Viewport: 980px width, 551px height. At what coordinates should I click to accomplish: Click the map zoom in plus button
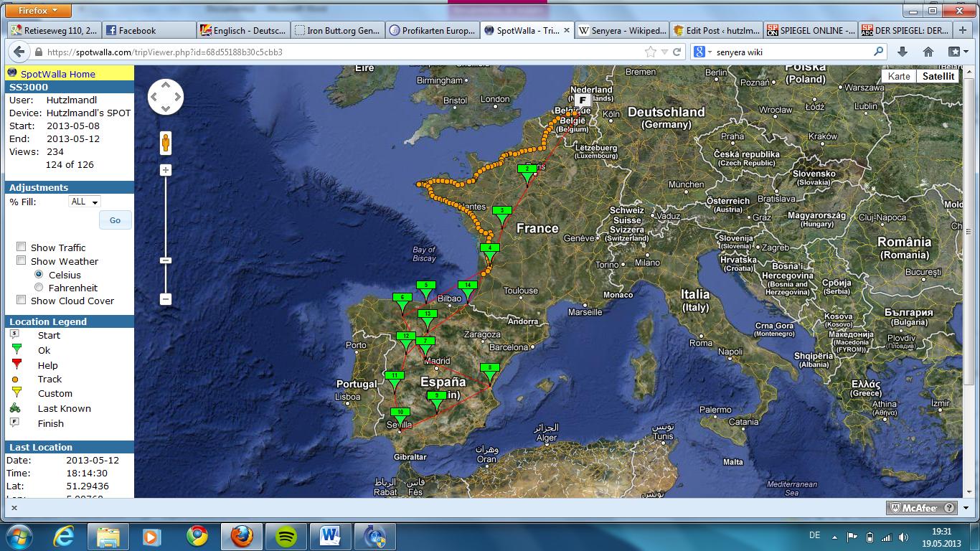pos(166,170)
